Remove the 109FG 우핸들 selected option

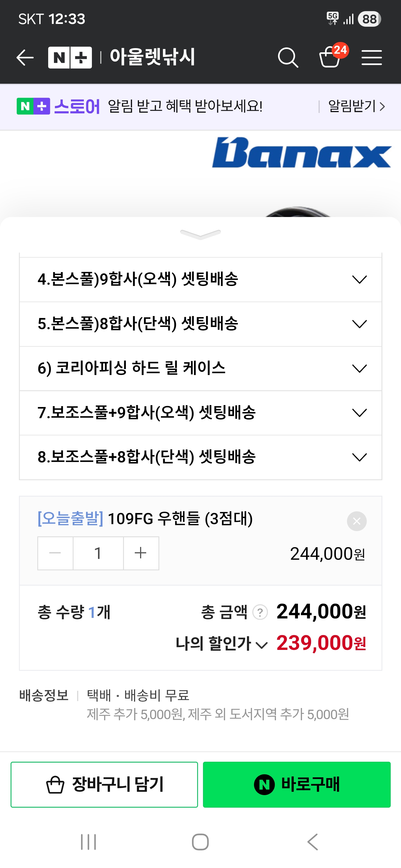pos(356,521)
